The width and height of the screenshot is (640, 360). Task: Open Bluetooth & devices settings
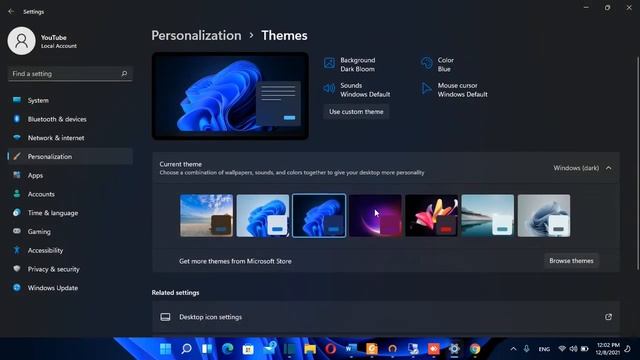(x=70, y=119)
